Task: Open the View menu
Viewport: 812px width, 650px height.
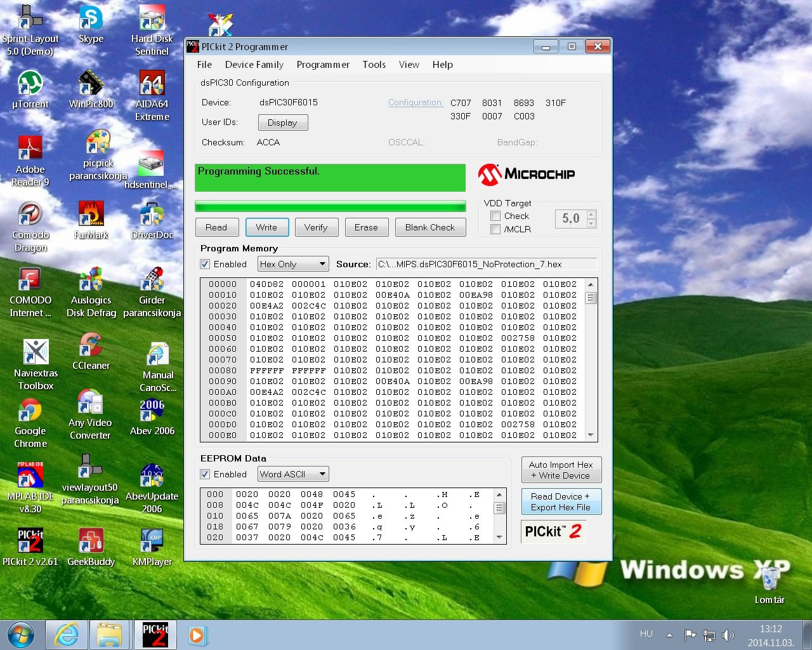Action: (409, 65)
